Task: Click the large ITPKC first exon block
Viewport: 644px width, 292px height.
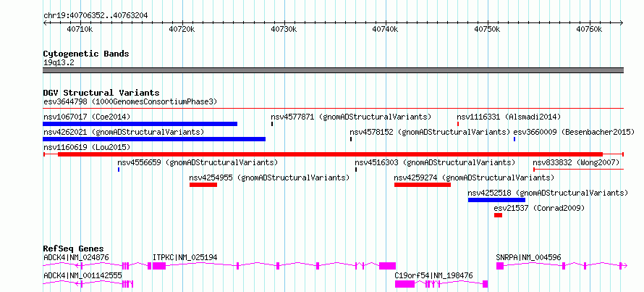Action: click(x=159, y=266)
